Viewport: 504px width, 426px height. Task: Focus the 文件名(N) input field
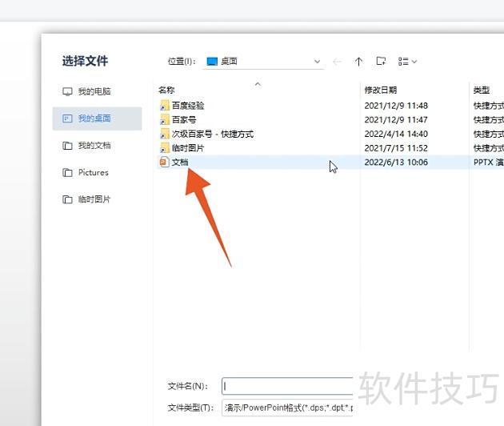pyautogui.click(x=287, y=386)
